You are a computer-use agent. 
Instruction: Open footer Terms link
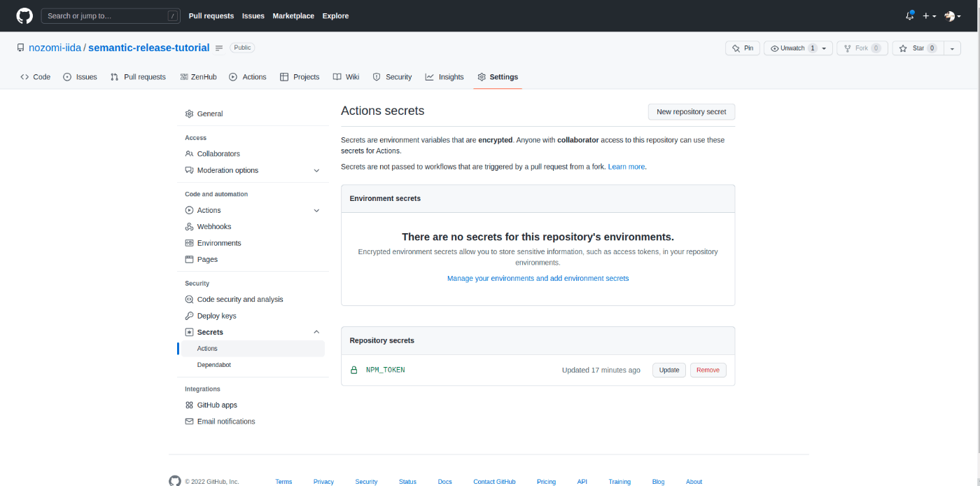(x=283, y=482)
